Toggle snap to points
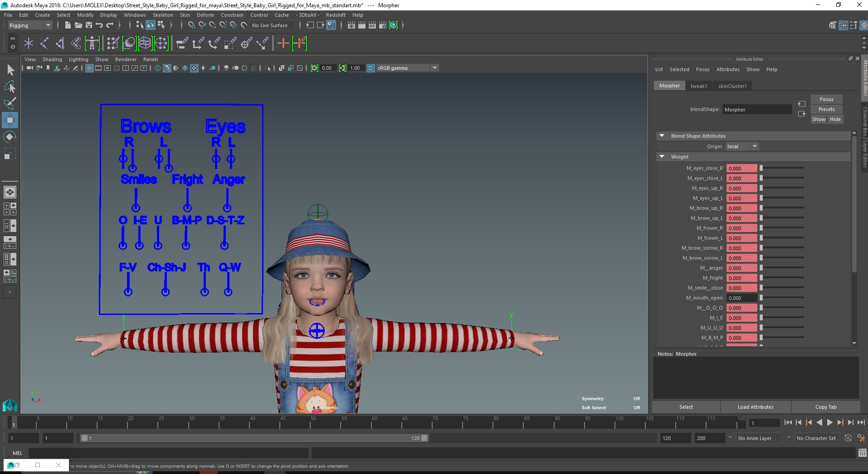Screen dimensions: 868x474 (213, 25)
